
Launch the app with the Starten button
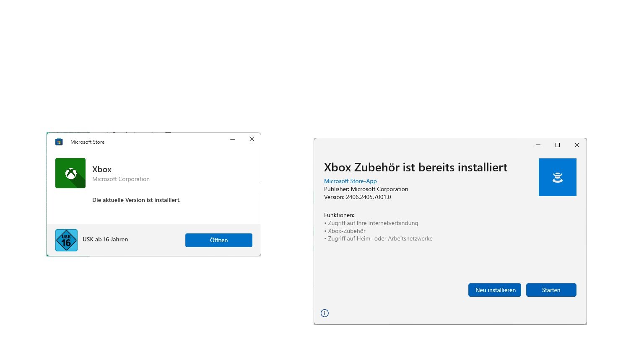(551, 290)
